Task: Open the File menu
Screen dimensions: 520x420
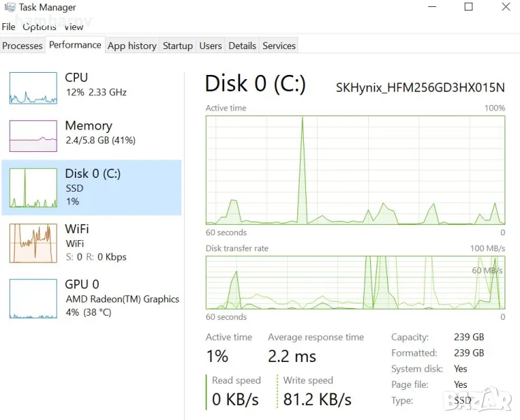Action: 8,27
